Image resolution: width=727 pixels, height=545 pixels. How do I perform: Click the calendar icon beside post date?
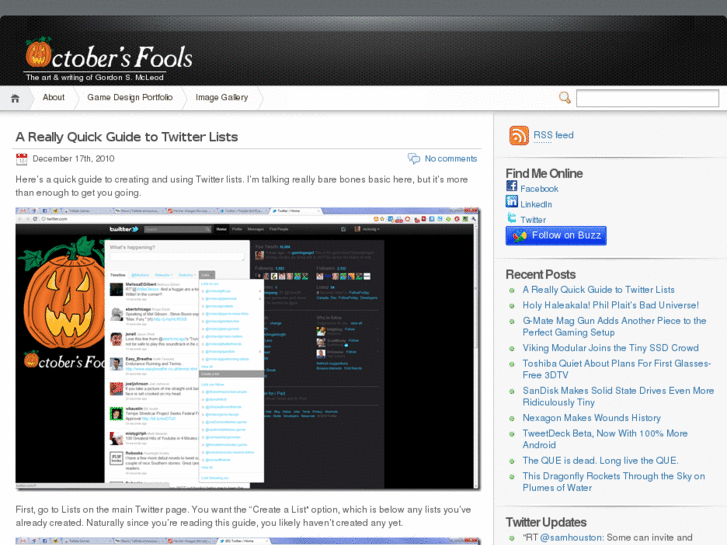[21, 159]
